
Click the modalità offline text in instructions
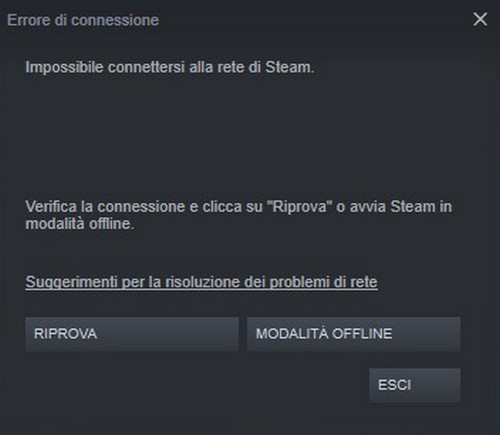coord(80,224)
